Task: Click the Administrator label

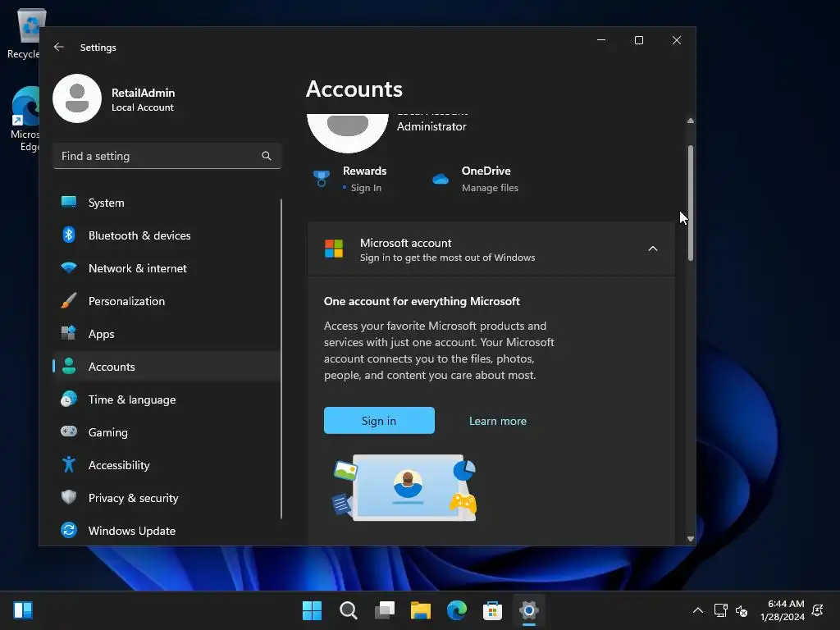Action: pos(431,126)
